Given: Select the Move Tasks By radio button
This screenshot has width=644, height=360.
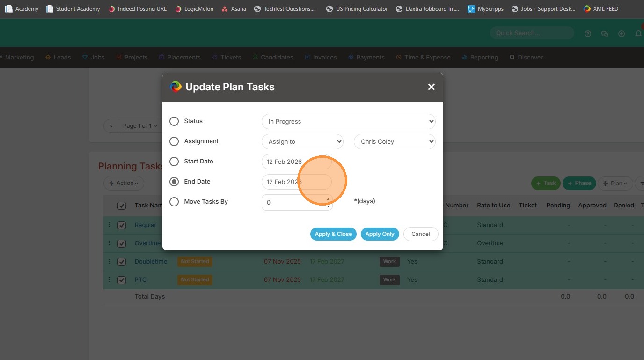Looking at the screenshot, I should tap(174, 202).
